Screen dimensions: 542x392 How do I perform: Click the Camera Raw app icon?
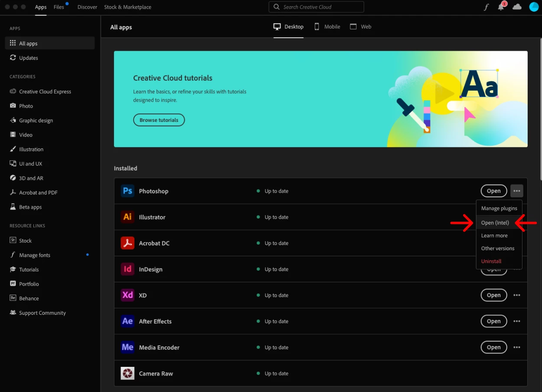pyautogui.click(x=127, y=373)
